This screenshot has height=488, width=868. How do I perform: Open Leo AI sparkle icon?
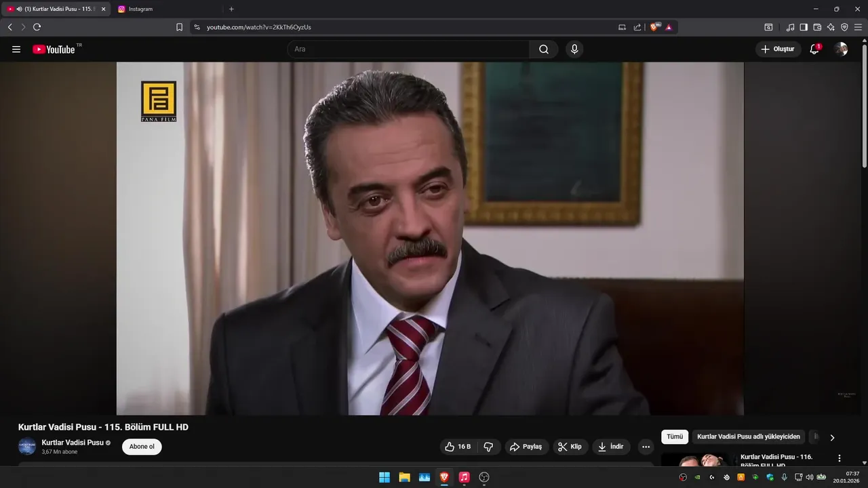point(831,27)
